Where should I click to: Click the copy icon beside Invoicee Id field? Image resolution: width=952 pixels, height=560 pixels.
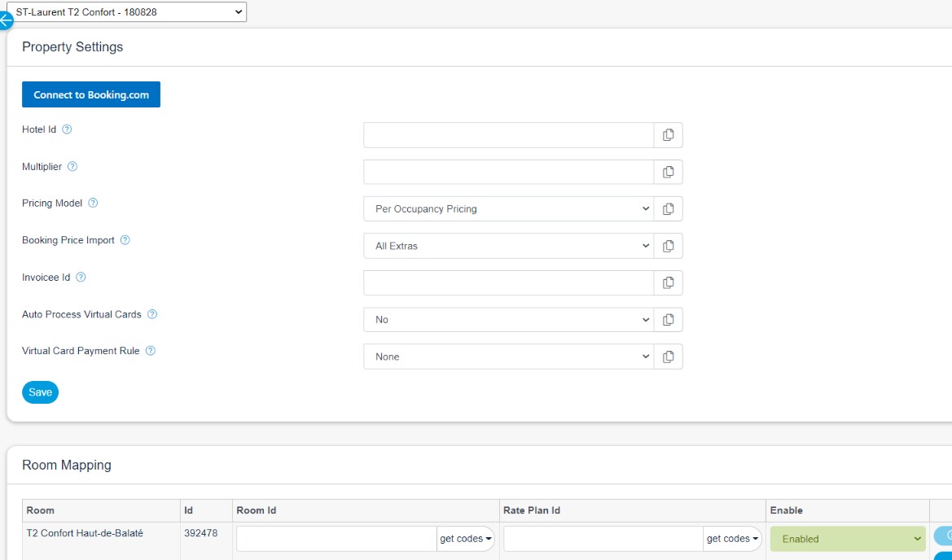pos(668,282)
